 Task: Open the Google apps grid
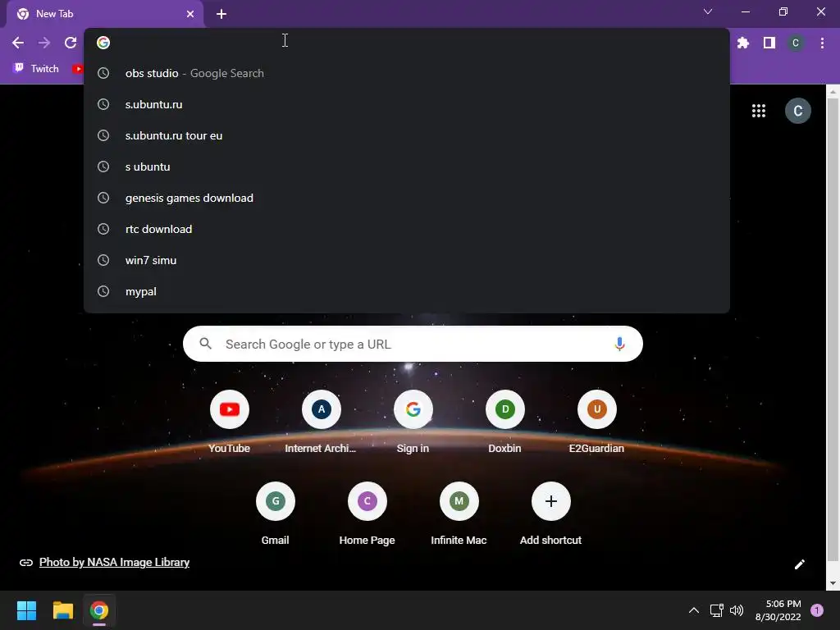point(759,111)
